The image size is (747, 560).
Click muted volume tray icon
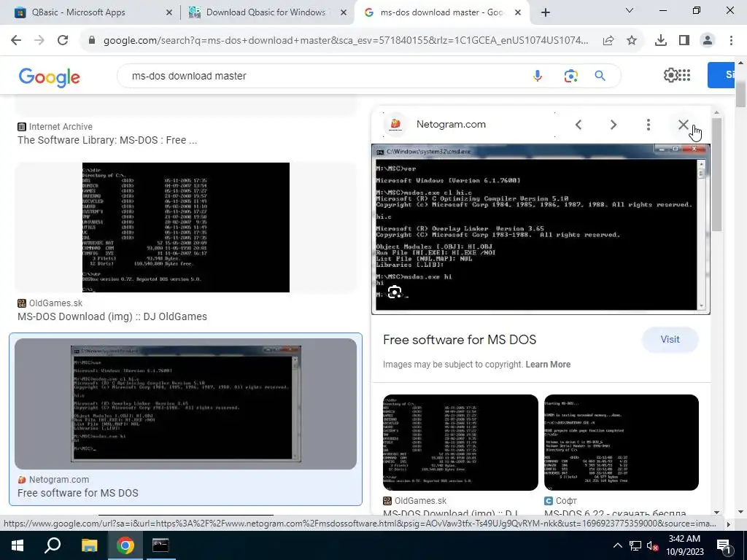[x=653, y=545]
